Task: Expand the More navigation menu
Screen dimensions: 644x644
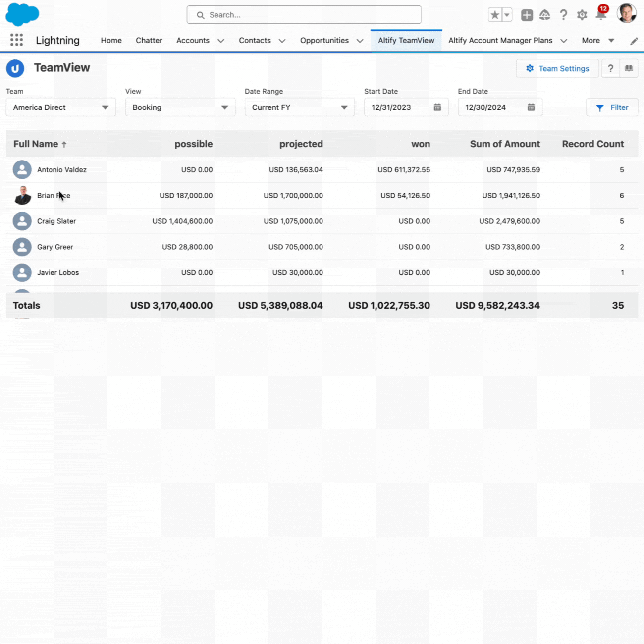Action: (598, 40)
